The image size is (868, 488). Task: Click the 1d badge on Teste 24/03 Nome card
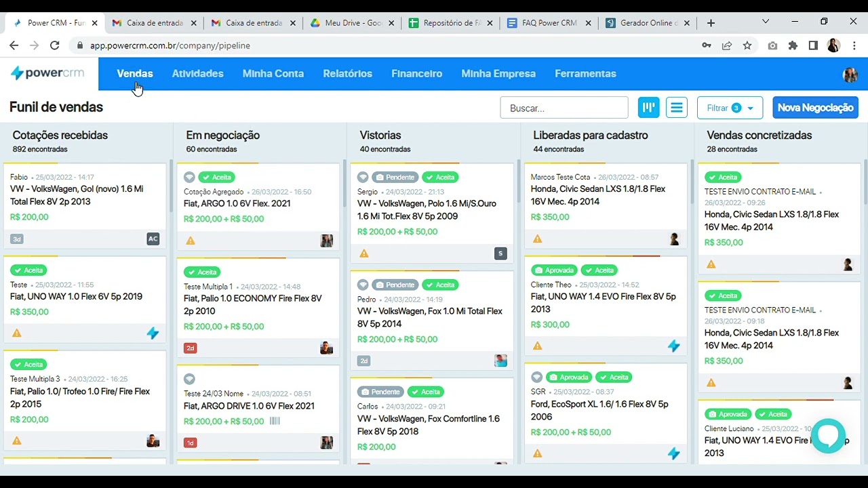click(191, 443)
